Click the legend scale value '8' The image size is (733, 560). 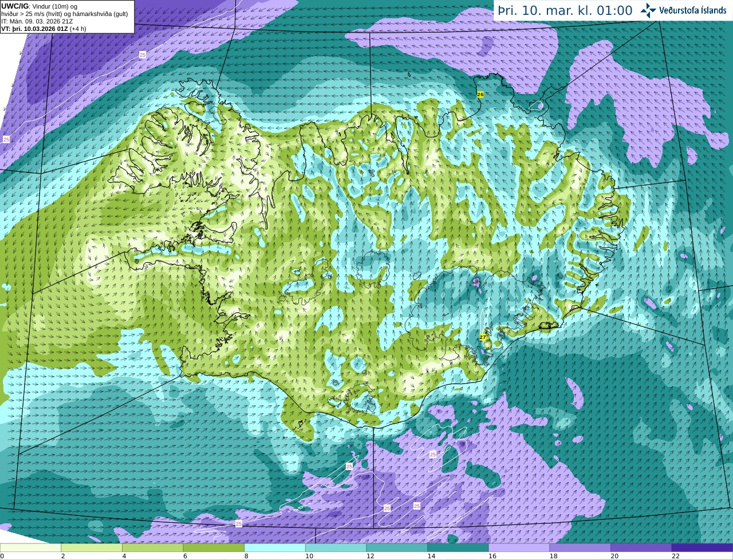[246, 556]
